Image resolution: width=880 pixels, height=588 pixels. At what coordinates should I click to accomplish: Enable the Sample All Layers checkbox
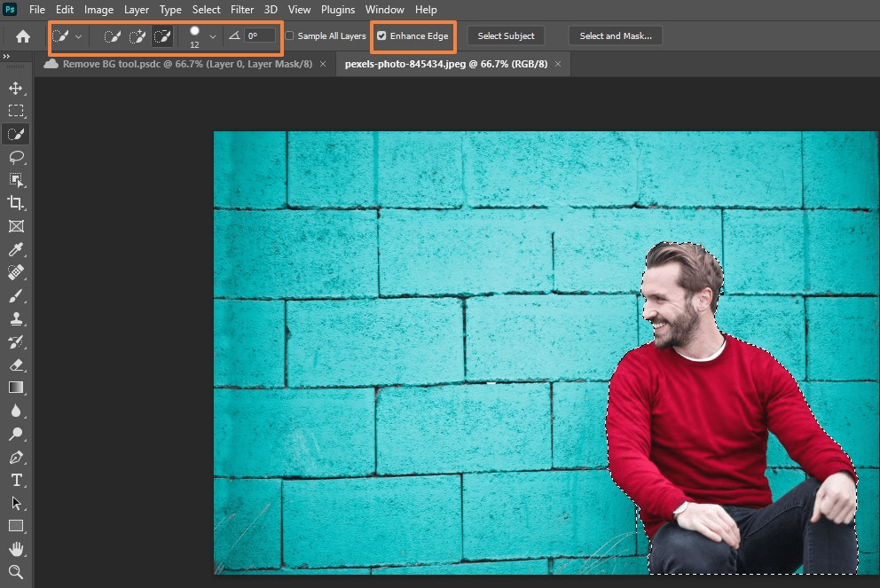pos(289,35)
